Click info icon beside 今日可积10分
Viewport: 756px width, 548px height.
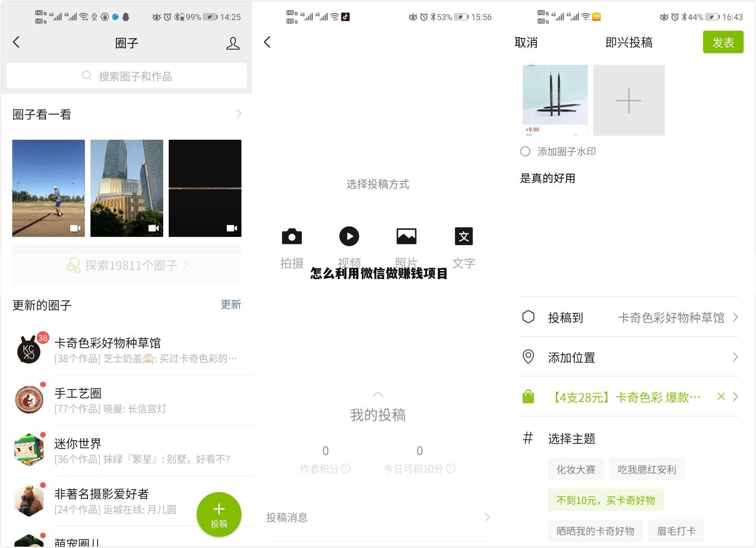pyautogui.click(x=450, y=469)
